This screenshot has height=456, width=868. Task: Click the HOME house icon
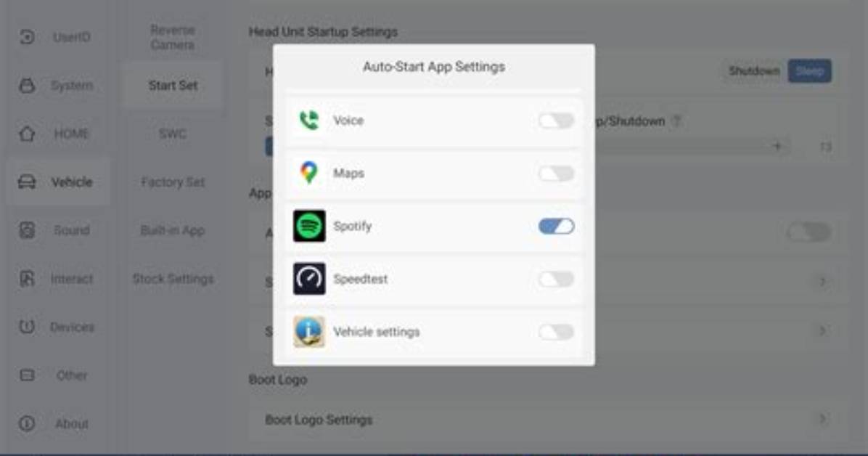pos(27,134)
